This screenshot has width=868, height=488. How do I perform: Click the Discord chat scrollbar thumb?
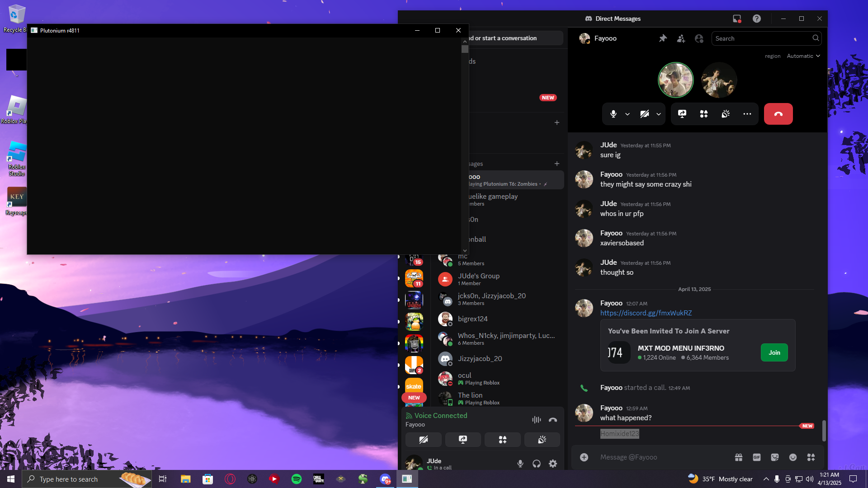(824, 431)
